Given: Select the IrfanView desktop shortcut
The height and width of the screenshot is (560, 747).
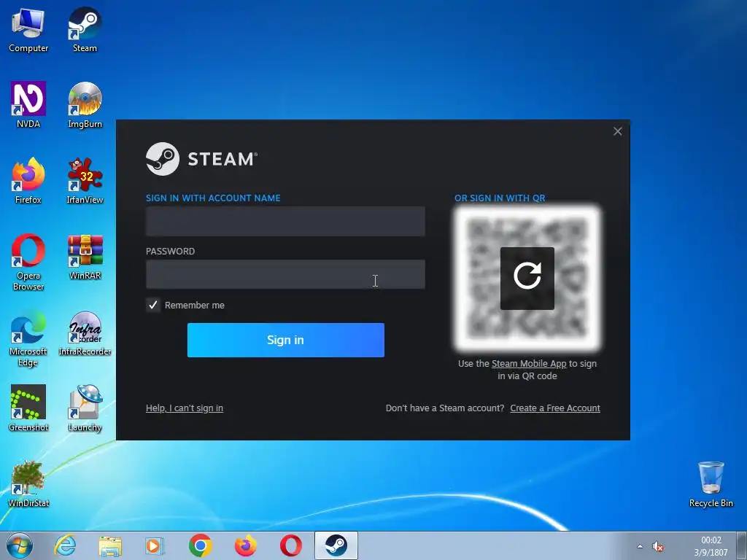Looking at the screenshot, I should pos(85,181).
